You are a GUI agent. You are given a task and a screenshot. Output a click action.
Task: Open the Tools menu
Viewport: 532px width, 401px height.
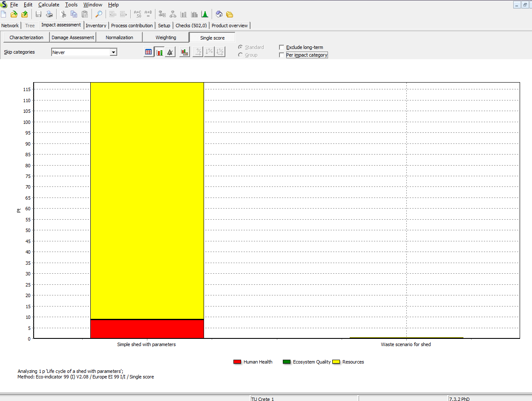[71, 5]
